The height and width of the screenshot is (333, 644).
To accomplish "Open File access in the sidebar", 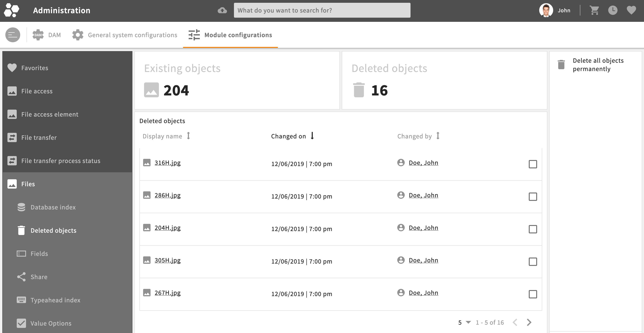I will coord(67,91).
